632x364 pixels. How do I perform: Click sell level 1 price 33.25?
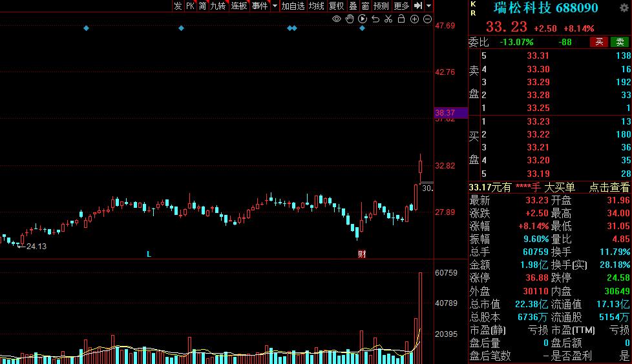tap(538, 108)
